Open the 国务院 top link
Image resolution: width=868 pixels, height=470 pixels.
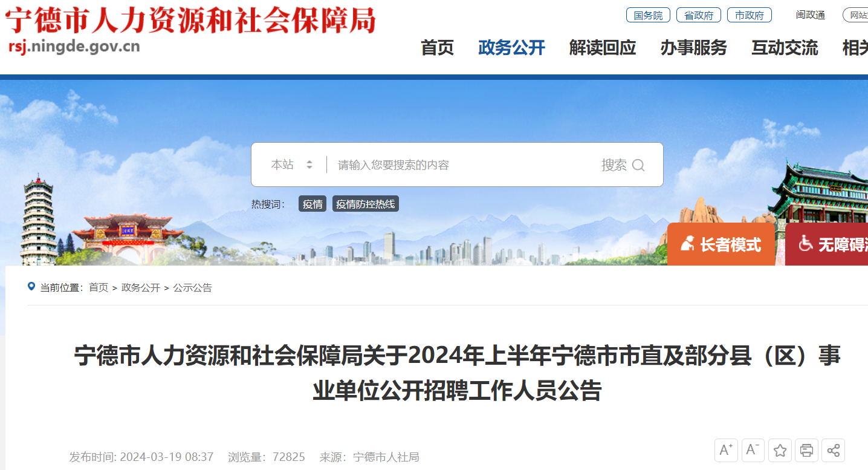point(648,15)
